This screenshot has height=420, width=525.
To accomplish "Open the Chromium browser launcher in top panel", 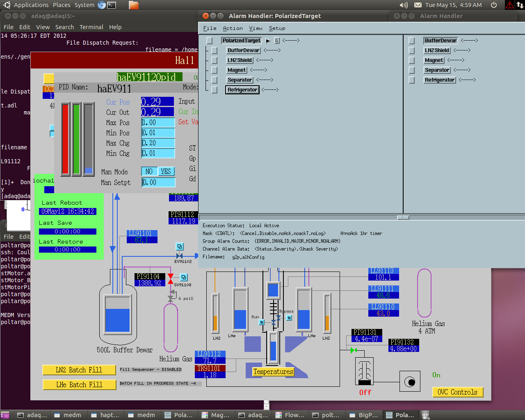I will [x=102, y=5].
